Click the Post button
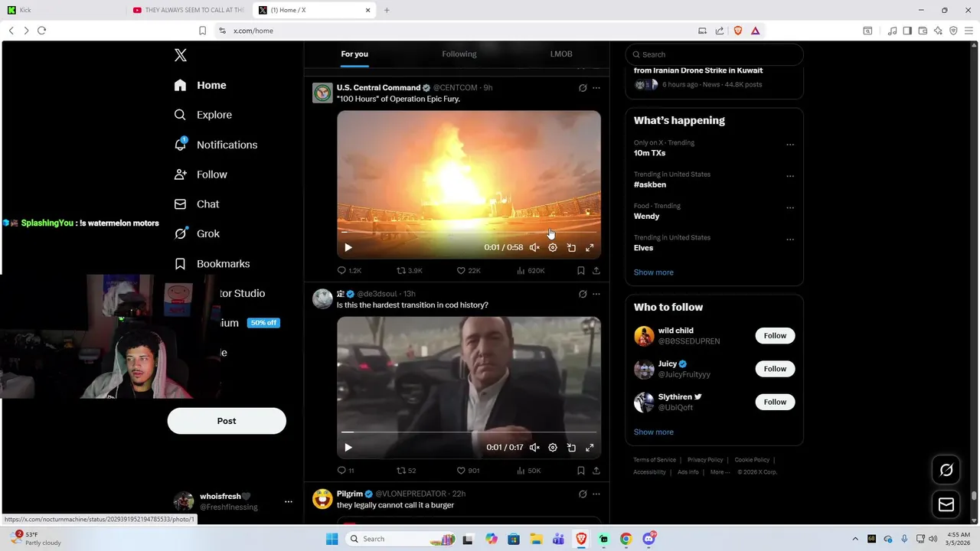The width and height of the screenshot is (980, 551). 227,421
